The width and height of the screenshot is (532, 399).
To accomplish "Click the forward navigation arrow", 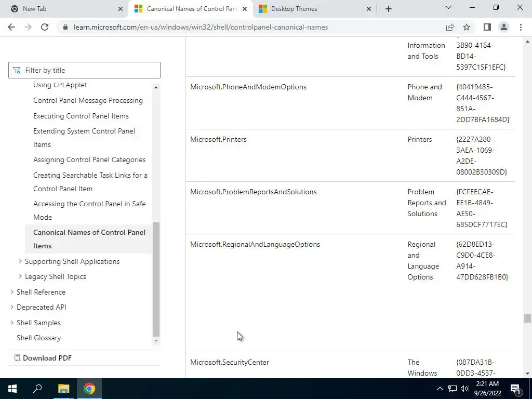I will (28, 27).
